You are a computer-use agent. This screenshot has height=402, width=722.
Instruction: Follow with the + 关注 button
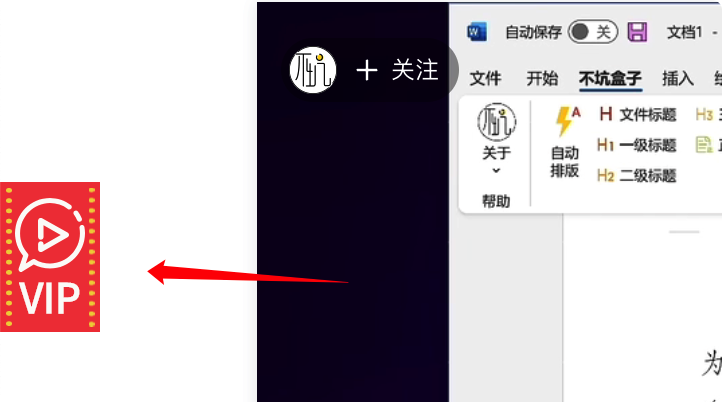coord(397,70)
